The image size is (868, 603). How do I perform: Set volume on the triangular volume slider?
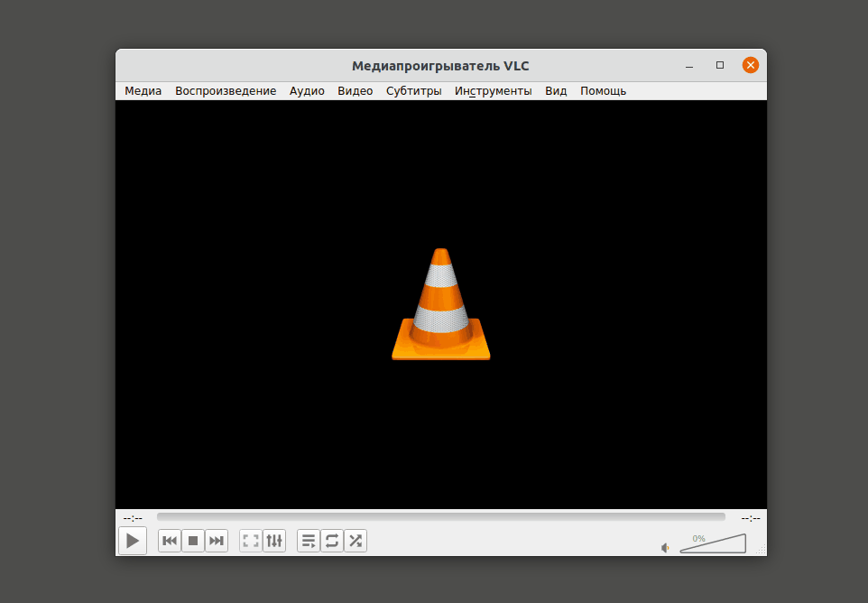click(x=713, y=543)
